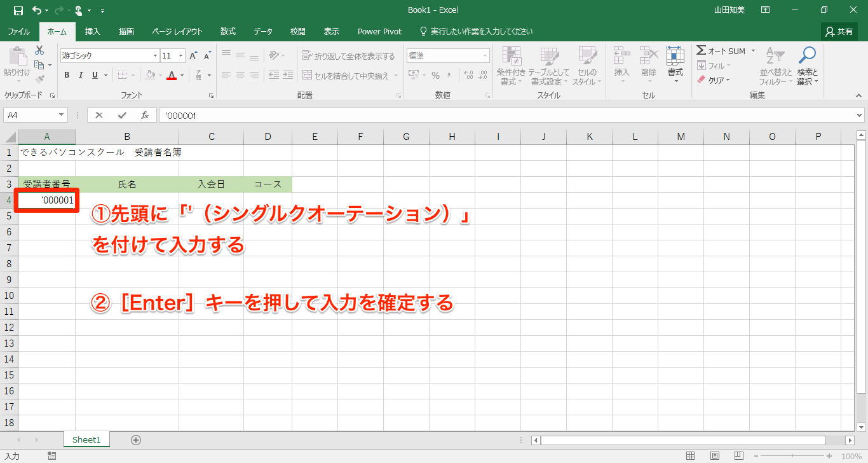Toggle Bold formatting
The image size is (868, 463).
[x=67, y=75]
